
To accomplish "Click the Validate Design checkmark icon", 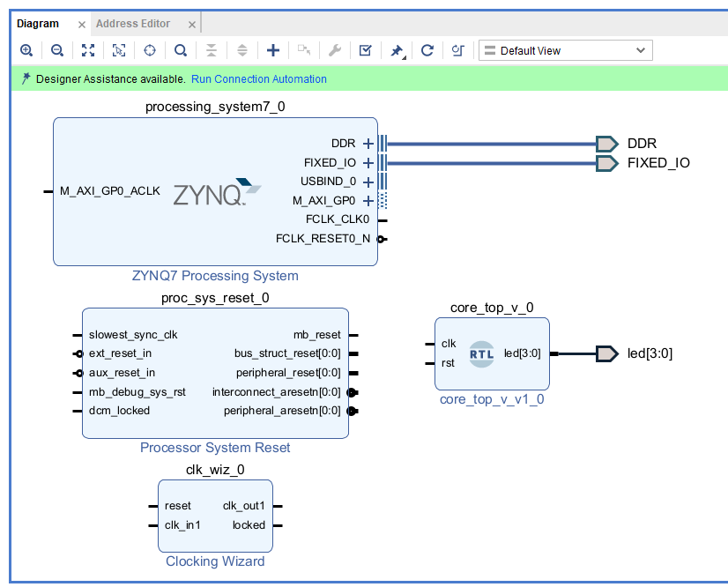I will click(365, 50).
